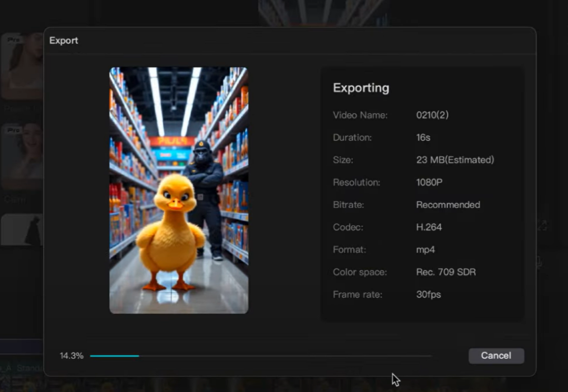Viewport: 568px width, 392px height.
Task: Click the 16s duration value
Action: (423, 137)
